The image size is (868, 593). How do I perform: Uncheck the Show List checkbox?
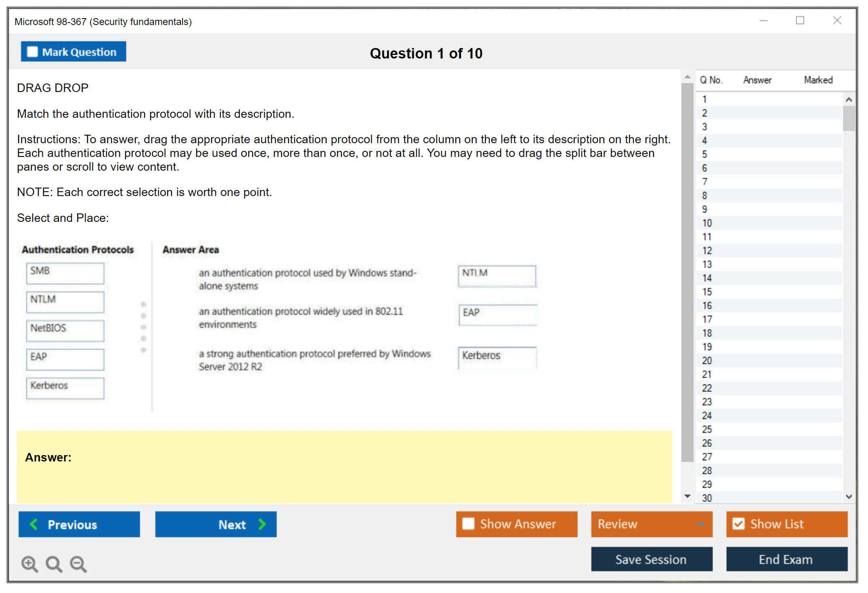[738, 524]
